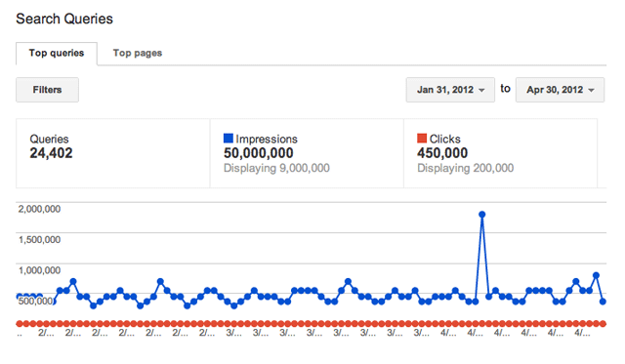The height and width of the screenshot is (364, 625).
Task: Click the highest impressions spike data point
Action: point(481,215)
